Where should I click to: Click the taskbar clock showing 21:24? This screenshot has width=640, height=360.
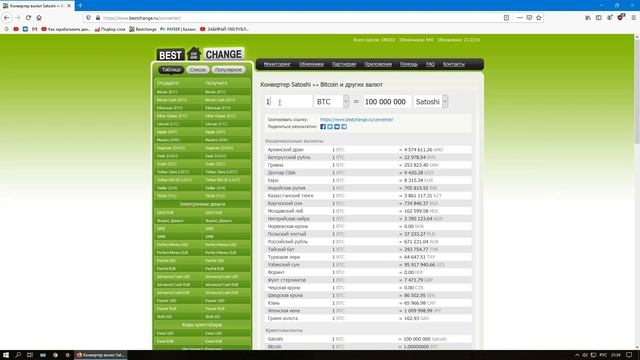616,355
